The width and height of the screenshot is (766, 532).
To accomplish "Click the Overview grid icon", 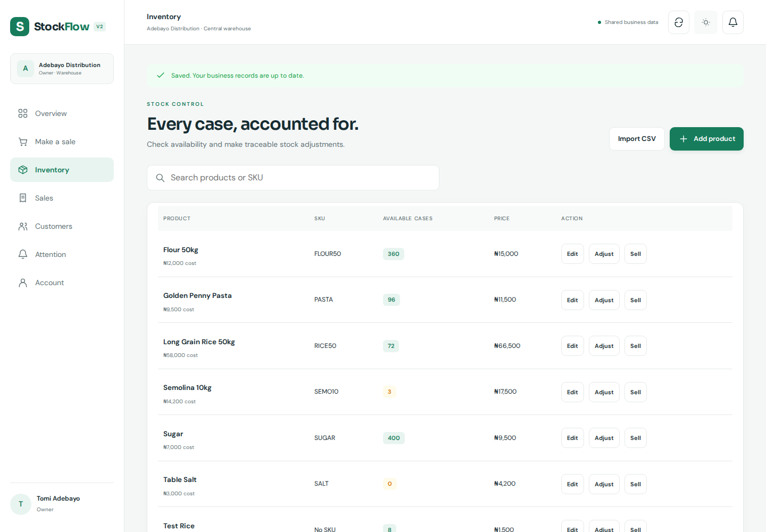I will pos(23,113).
